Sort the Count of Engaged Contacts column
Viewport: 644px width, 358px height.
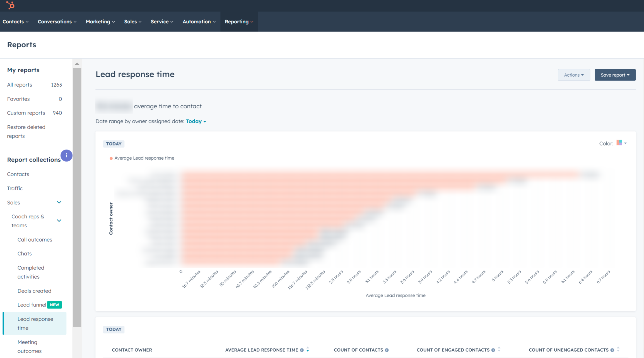point(499,349)
